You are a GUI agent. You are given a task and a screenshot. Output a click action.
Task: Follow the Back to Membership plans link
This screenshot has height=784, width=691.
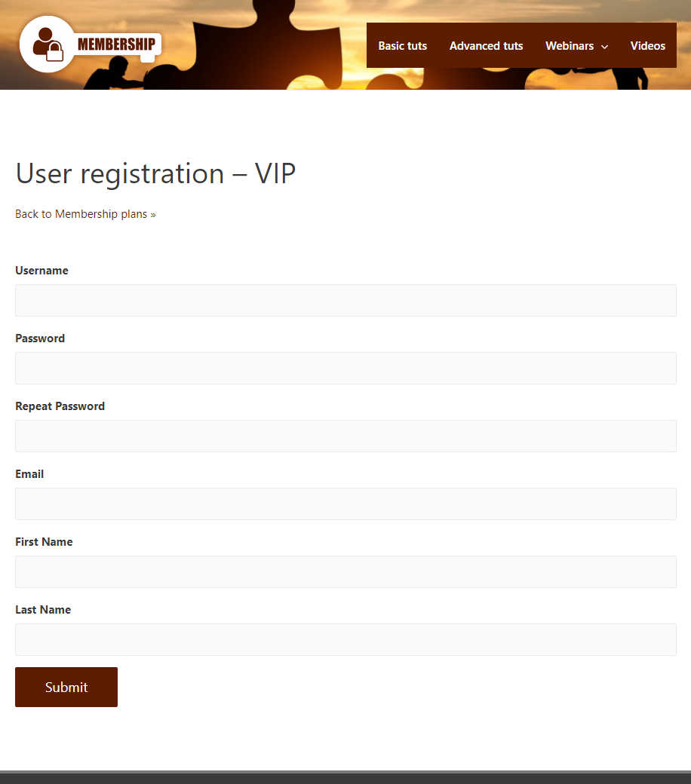(x=85, y=214)
